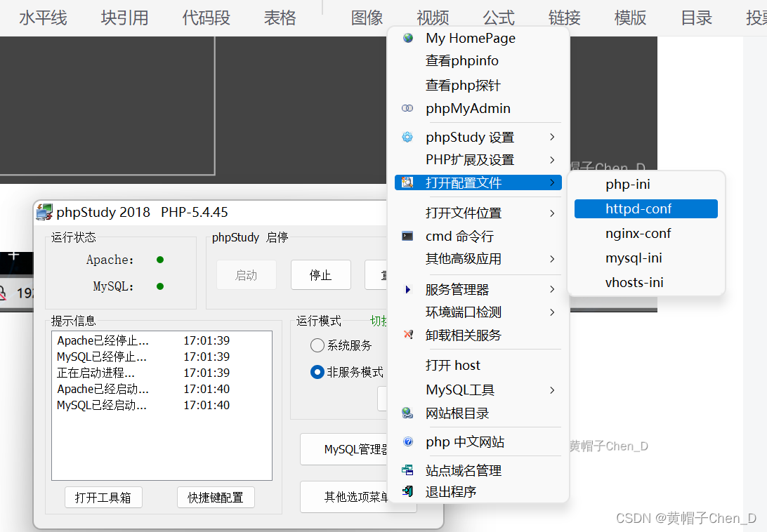Select the 非服务模式 radio button
Image resolution: width=767 pixels, height=532 pixels.
tap(317, 372)
